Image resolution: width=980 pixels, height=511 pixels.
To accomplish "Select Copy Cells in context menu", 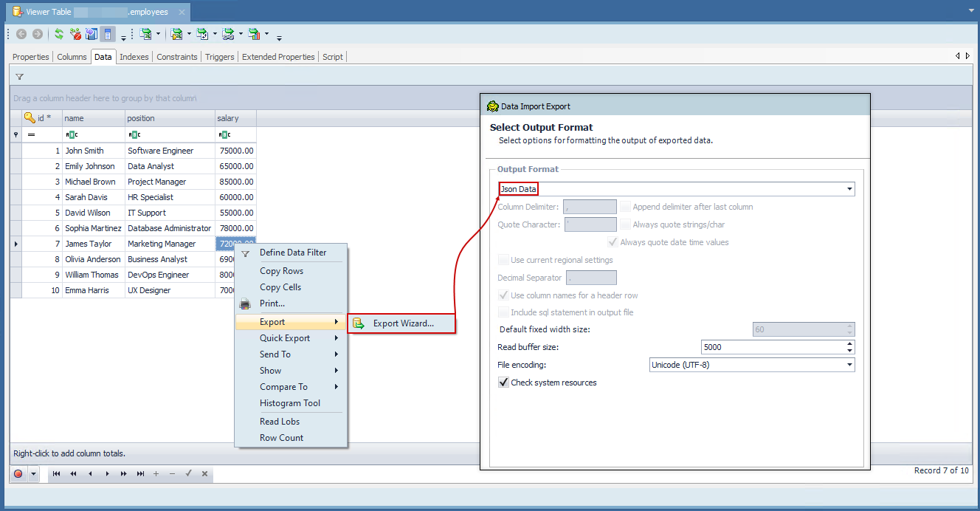I will (291, 287).
